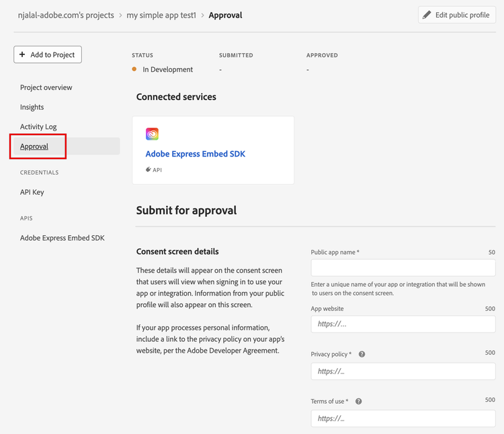Open Project overview in the sidebar
The image size is (504, 434).
click(x=46, y=87)
